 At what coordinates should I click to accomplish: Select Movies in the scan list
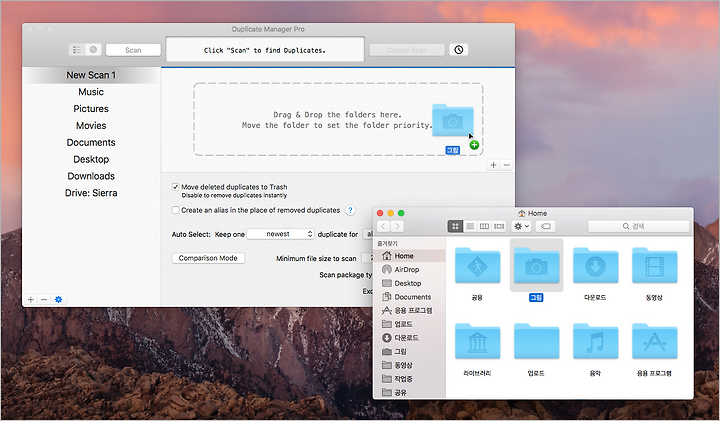91,126
